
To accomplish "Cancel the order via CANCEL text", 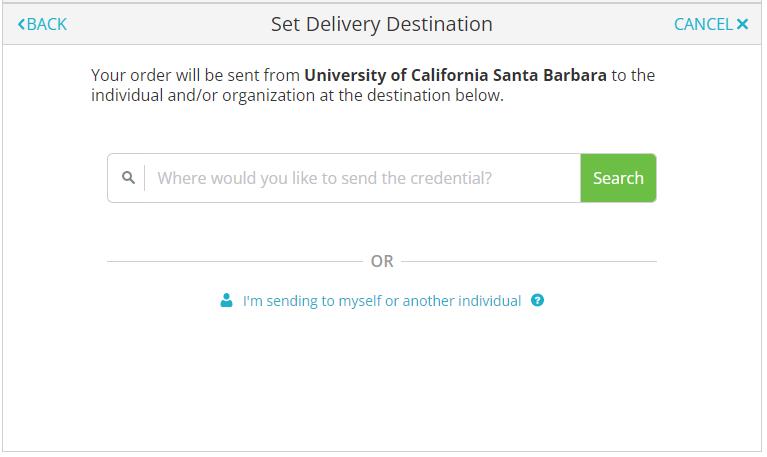I will tap(703, 24).
